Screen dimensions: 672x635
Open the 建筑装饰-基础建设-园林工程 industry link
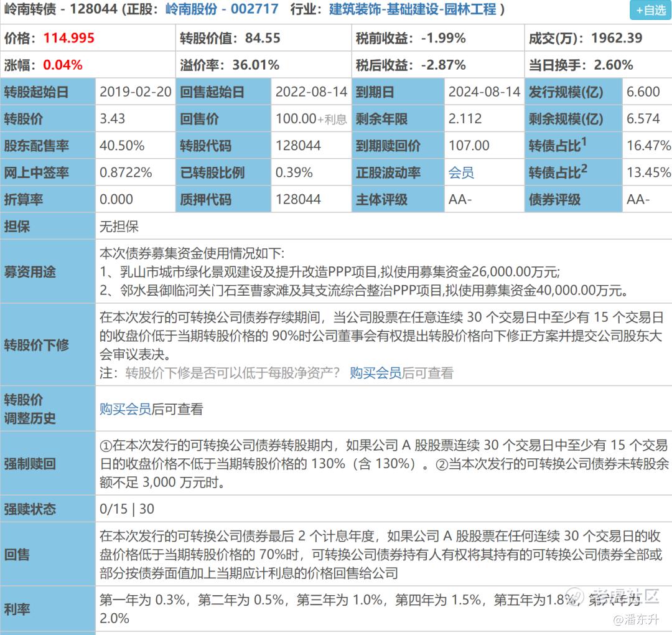click(x=413, y=9)
